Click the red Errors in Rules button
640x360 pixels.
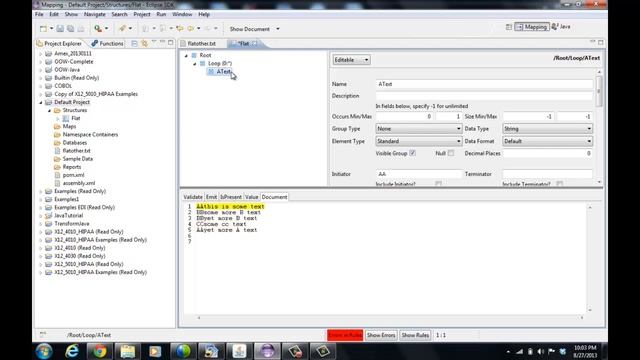tap(345, 335)
